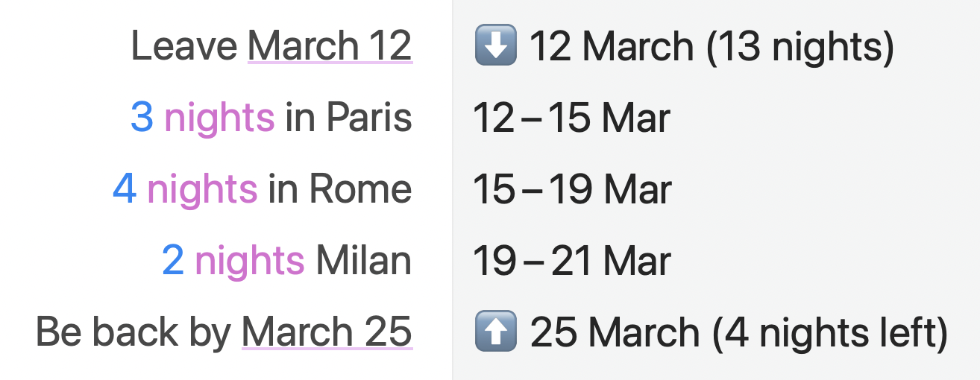Click the blue number 2
Image resolution: width=980 pixels, height=380 pixels.
click(x=173, y=261)
